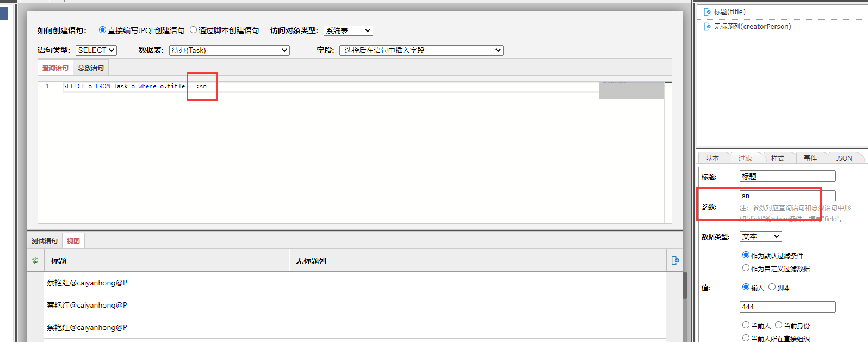
Task: Choose 作为自定义过滤数据 radio button
Action: click(746, 268)
